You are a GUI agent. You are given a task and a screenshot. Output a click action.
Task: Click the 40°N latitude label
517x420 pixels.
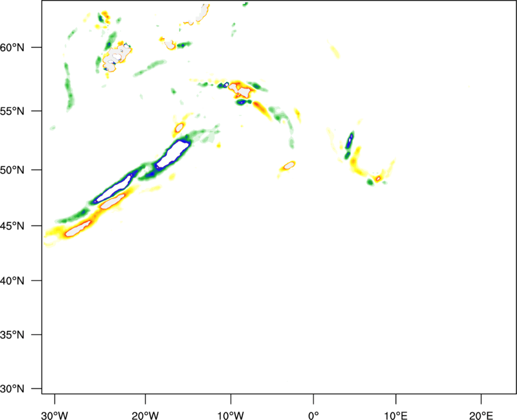click(12, 281)
